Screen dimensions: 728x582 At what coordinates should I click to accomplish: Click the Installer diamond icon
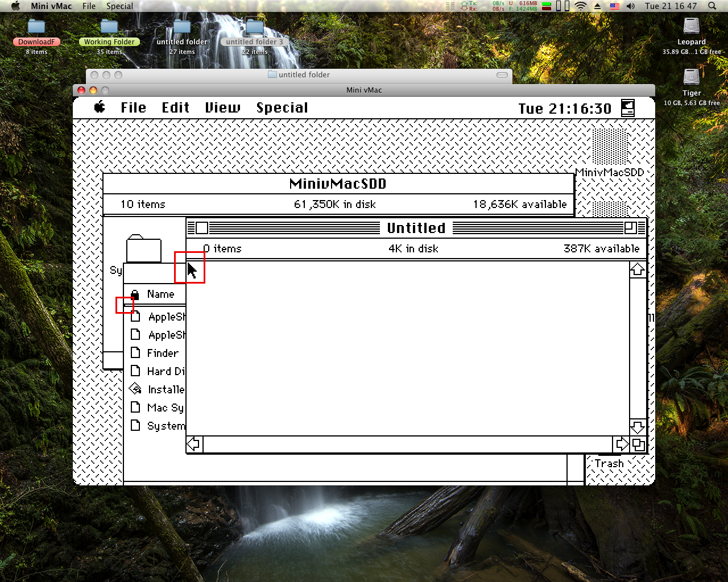[x=135, y=389]
